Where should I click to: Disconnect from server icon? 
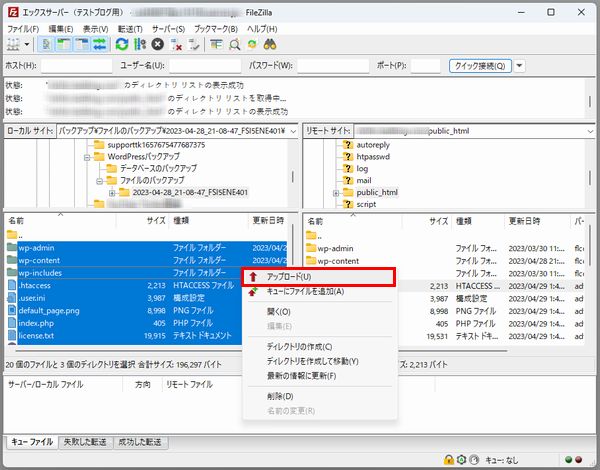tap(176, 45)
